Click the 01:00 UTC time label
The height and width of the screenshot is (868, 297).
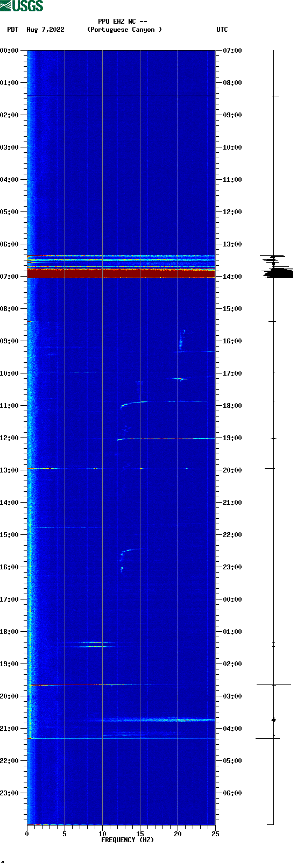coord(232,632)
